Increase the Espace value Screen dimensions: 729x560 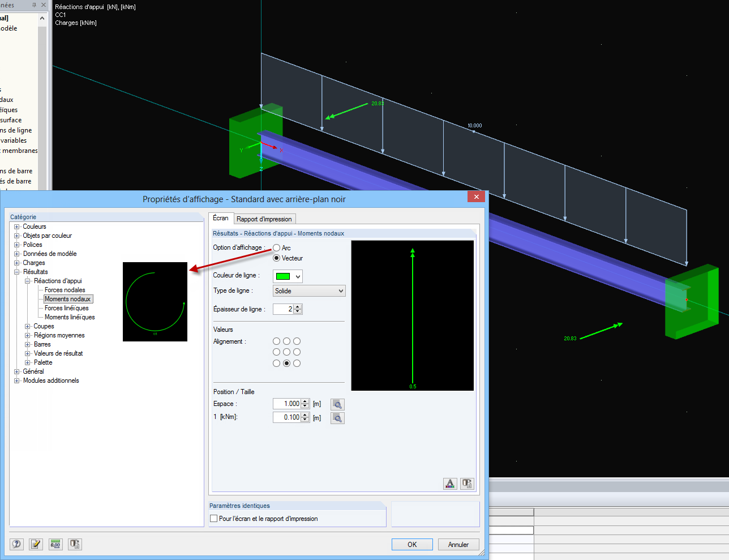305,401
